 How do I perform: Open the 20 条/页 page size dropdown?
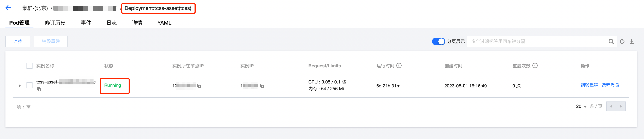pos(581,107)
